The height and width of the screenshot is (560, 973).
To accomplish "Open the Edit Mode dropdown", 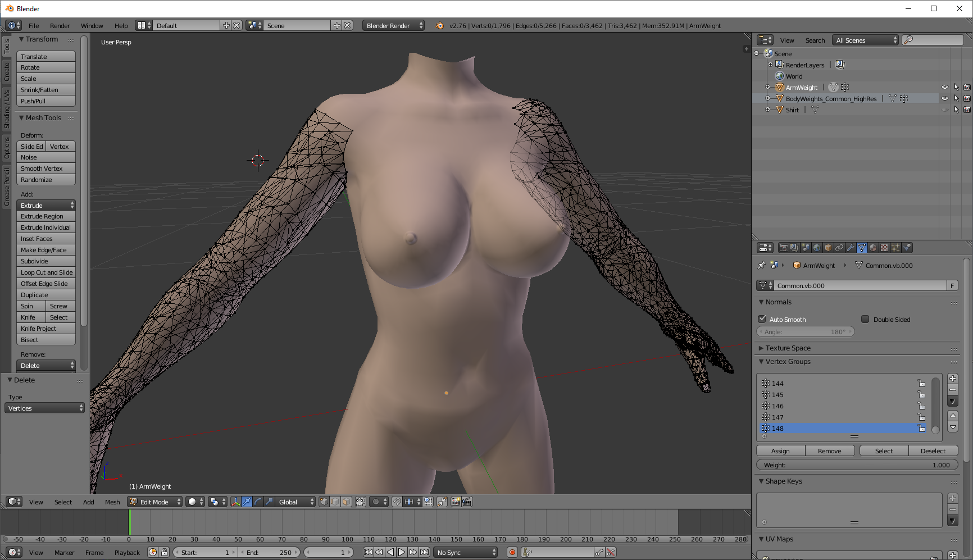I will click(x=154, y=502).
